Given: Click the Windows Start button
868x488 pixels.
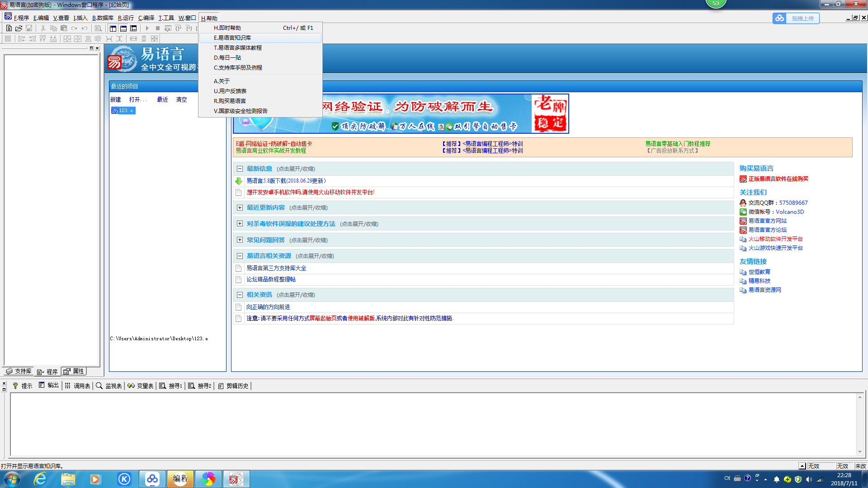Looking at the screenshot, I should pyautogui.click(x=12, y=479).
